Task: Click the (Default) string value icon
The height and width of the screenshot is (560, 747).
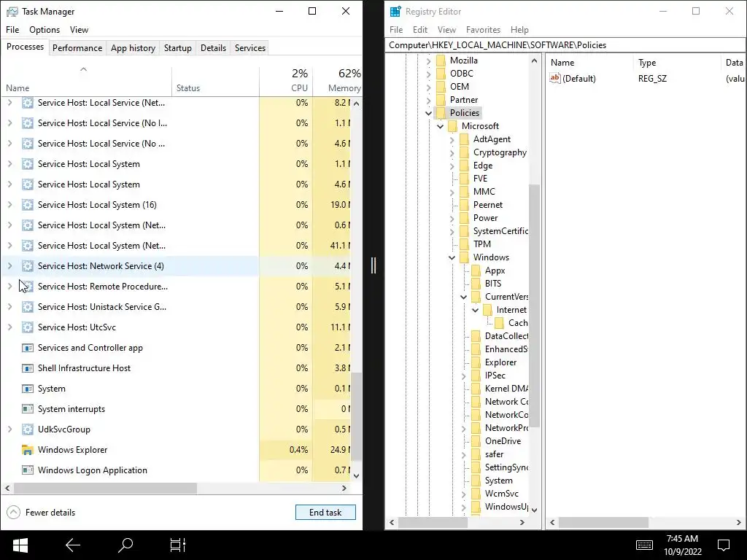Action: (555, 78)
